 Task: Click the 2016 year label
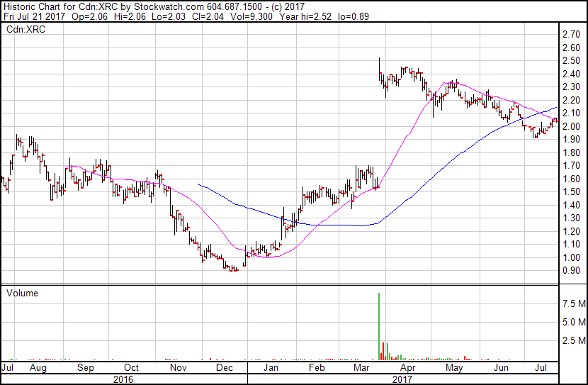point(124,379)
